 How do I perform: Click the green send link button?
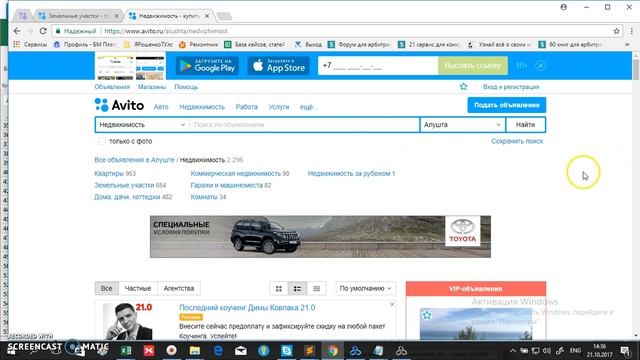point(473,65)
